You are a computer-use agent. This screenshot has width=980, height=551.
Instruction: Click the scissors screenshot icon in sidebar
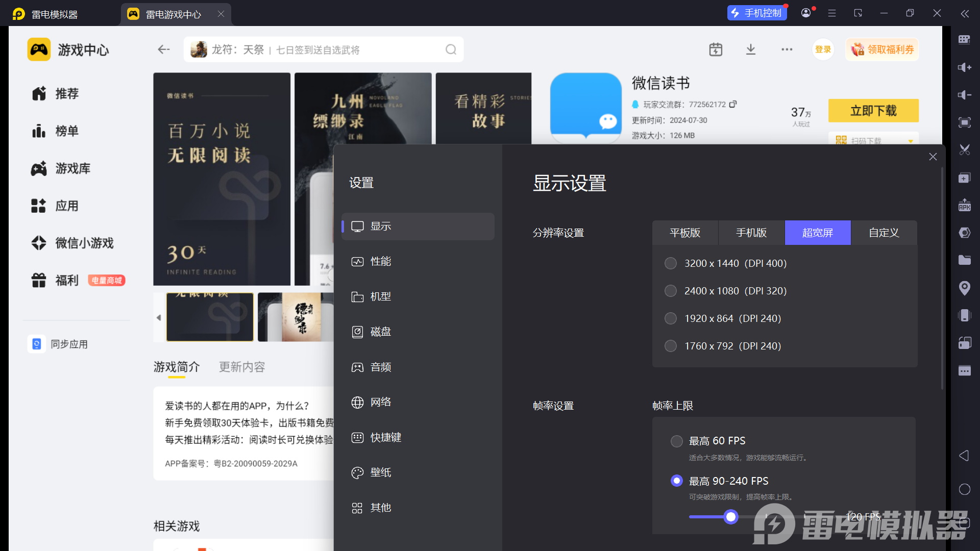point(964,150)
